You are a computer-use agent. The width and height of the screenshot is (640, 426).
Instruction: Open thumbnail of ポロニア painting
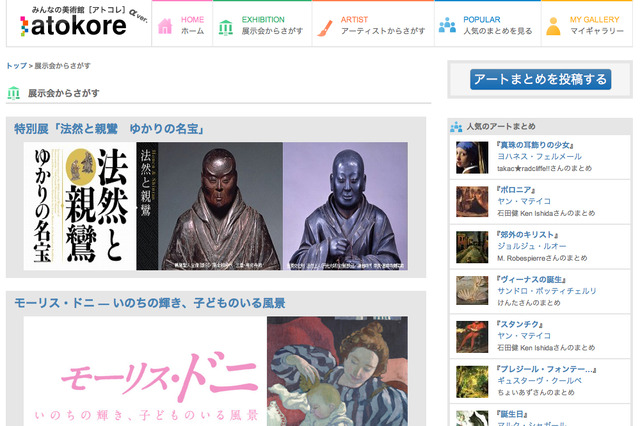click(472, 202)
